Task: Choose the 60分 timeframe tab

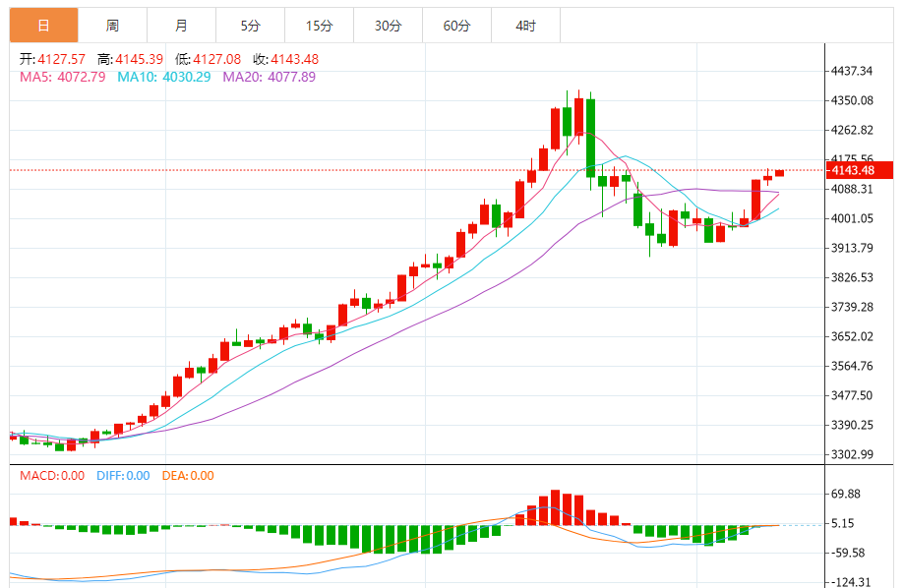Action: [x=456, y=26]
